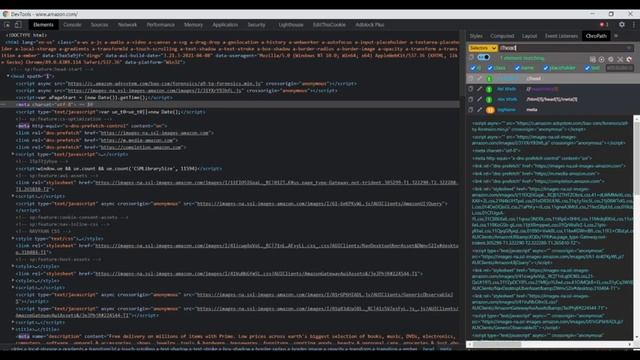Expand the collapsed script type text/javascript node
The image size is (640, 360).
tap(13, 154)
